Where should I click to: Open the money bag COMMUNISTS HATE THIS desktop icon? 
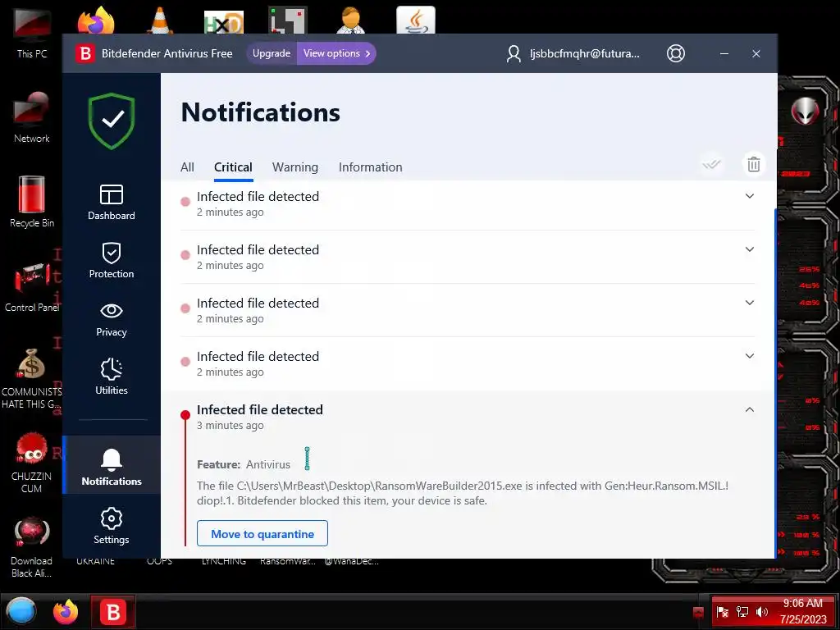[32, 379]
